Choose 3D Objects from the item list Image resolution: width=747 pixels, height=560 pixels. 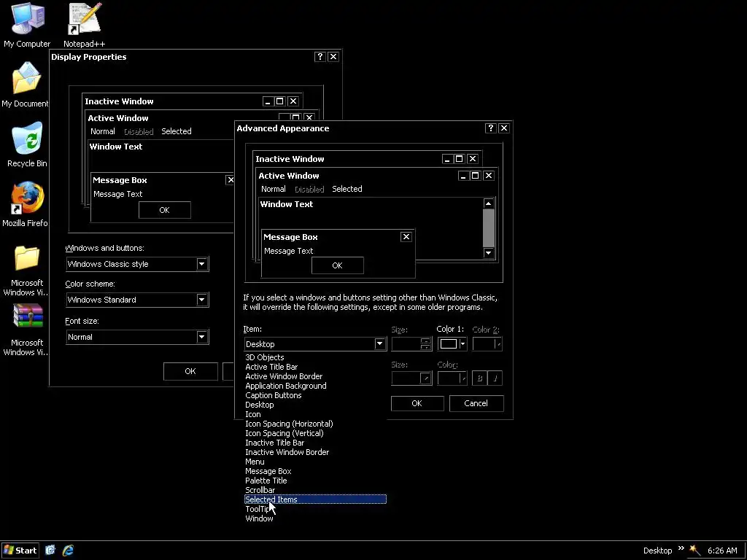point(315,357)
